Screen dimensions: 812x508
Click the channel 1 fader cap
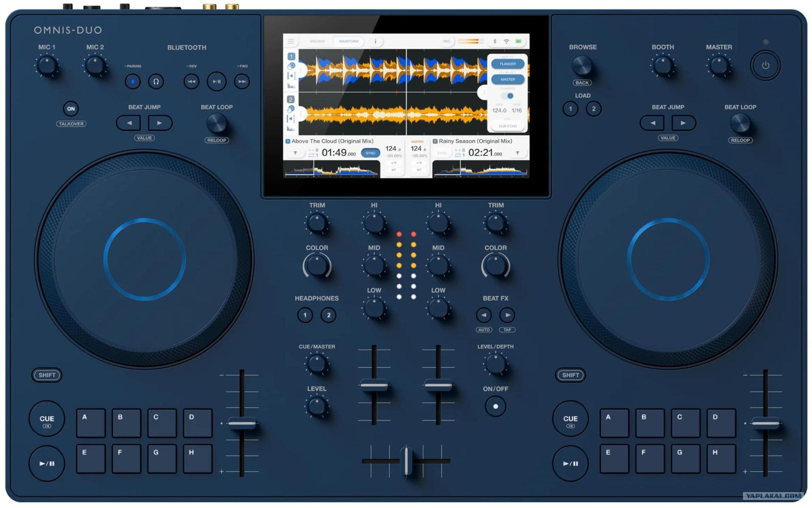[x=374, y=385]
